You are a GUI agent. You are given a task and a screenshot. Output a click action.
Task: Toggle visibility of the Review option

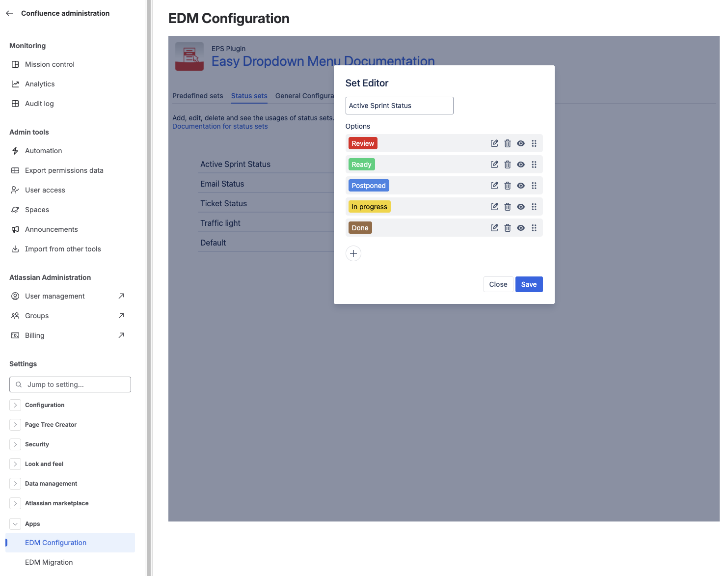pos(521,143)
